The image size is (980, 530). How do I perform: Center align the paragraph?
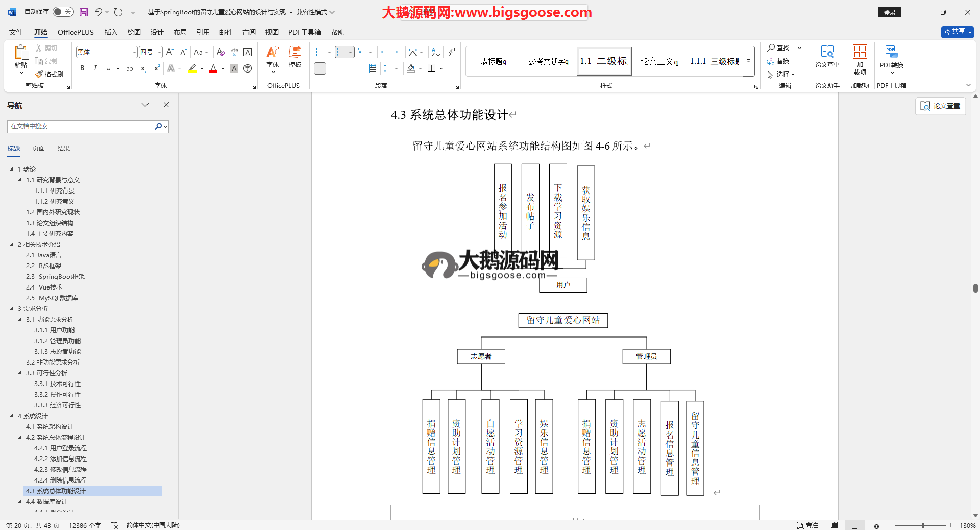coord(333,68)
